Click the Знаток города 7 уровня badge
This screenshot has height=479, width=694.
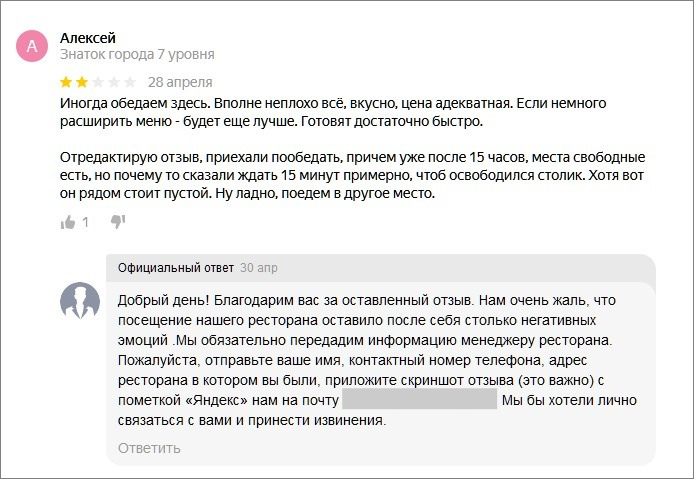pos(137,54)
